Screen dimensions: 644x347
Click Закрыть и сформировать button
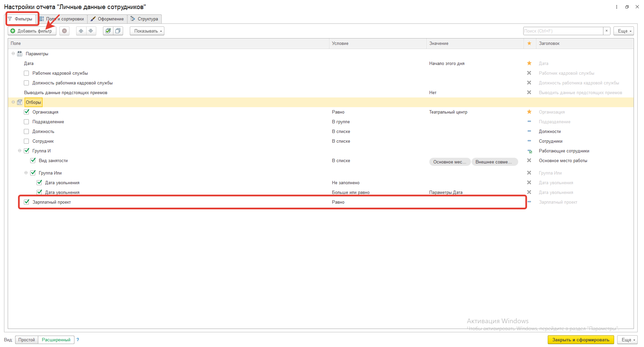581,340
